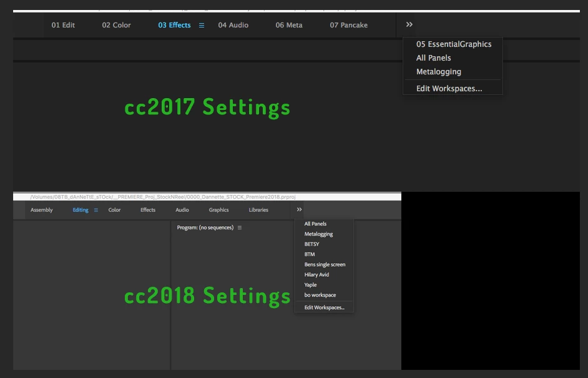
Task: Open the Program monitor panel menu icon
Action: (240, 227)
